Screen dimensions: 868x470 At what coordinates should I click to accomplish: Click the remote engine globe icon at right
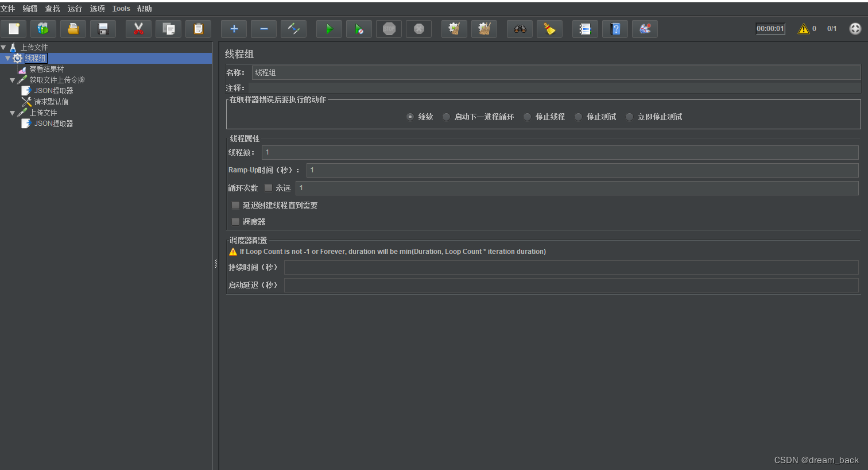[x=855, y=29]
